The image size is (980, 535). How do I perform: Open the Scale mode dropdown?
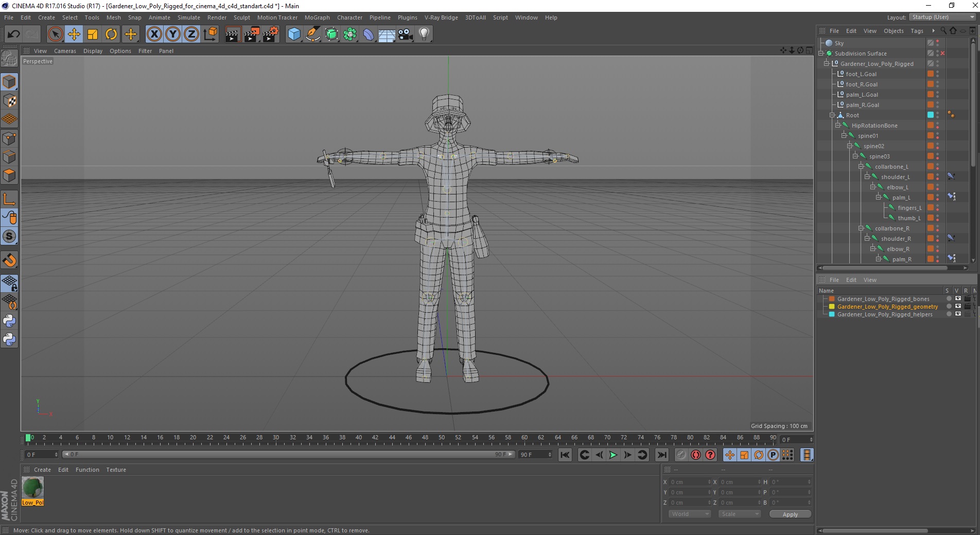[x=740, y=514]
